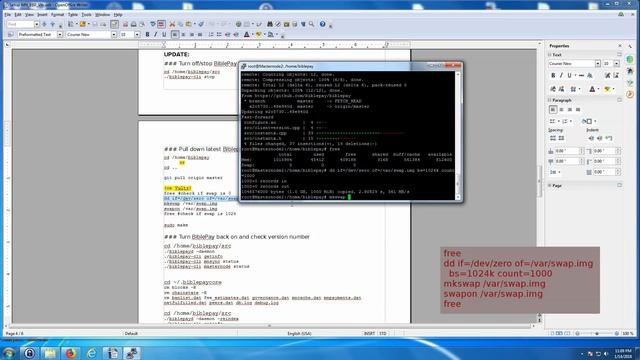Select Justified alignment in sidebar Paragraph panel
640x360 pixels.
578,109
